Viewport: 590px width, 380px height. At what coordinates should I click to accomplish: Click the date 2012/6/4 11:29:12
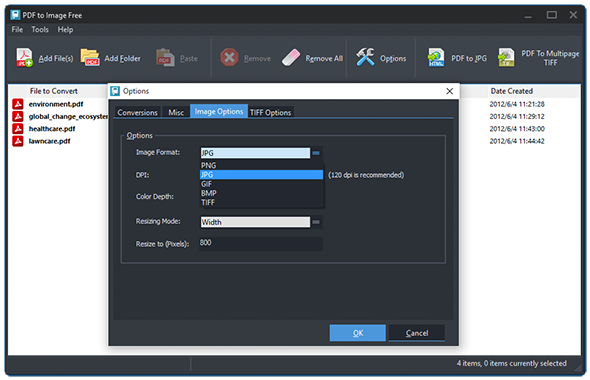tap(517, 117)
